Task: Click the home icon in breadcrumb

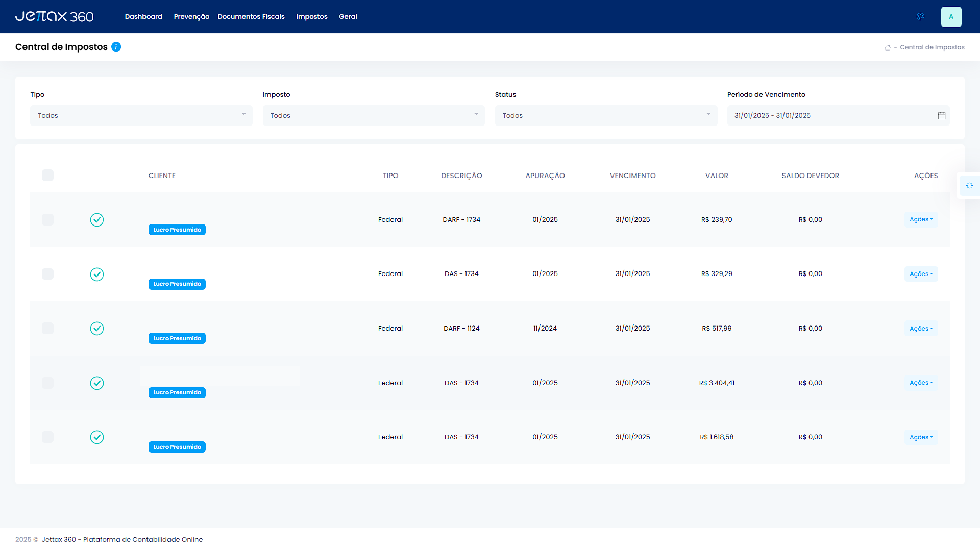Action: (x=888, y=47)
